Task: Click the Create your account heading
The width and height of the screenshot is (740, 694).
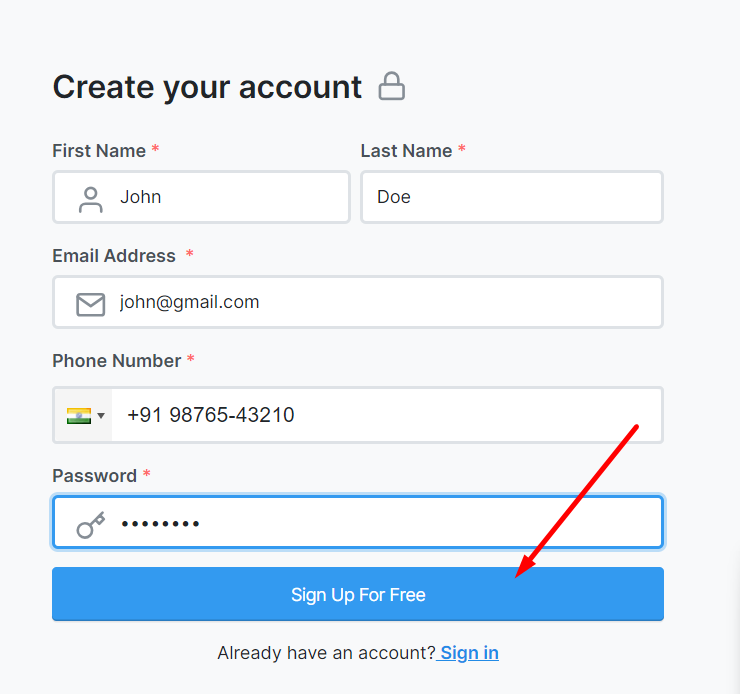Action: (x=207, y=87)
